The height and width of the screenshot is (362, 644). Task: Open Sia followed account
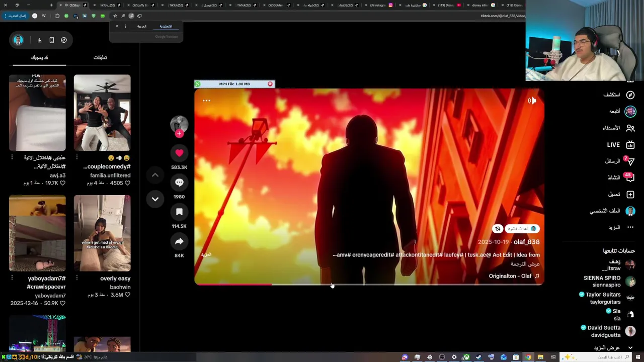point(622,315)
